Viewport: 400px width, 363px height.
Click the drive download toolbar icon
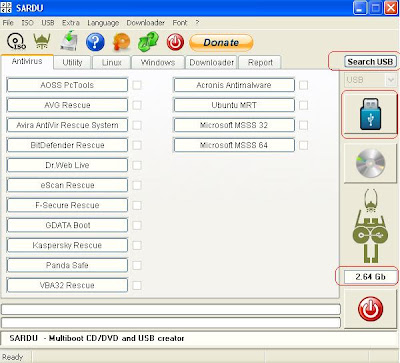point(69,41)
